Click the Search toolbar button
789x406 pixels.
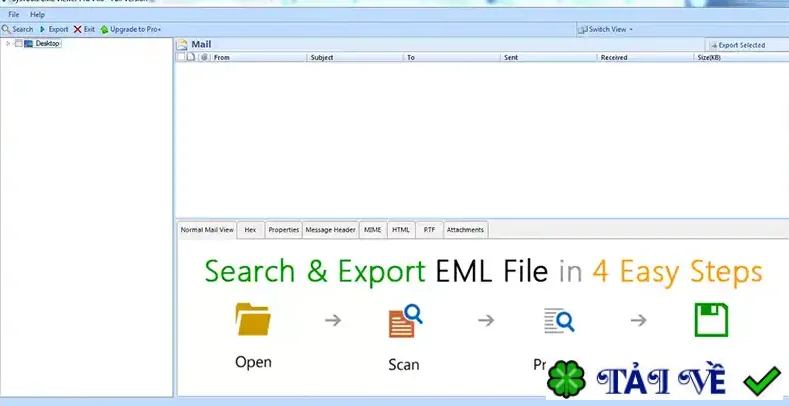pyautogui.click(x=17, y=29)
